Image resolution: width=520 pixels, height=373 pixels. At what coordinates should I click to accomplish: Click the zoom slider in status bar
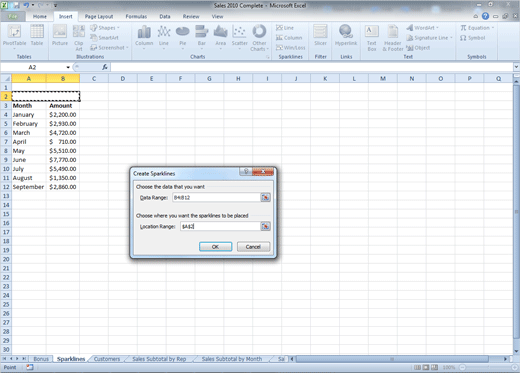487,367
